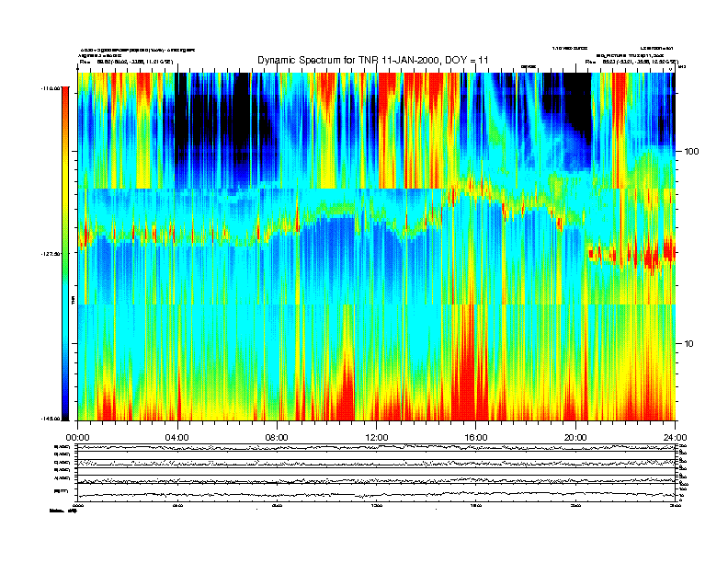Click the top trace in the lower line panel
The height and width of the screenshot is (563, 728).
coord(377,447)
